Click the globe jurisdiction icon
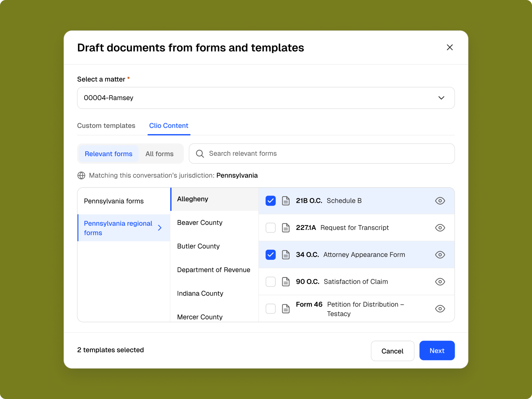The width and height of the screenshot is (532, 399). click(81, 175)
